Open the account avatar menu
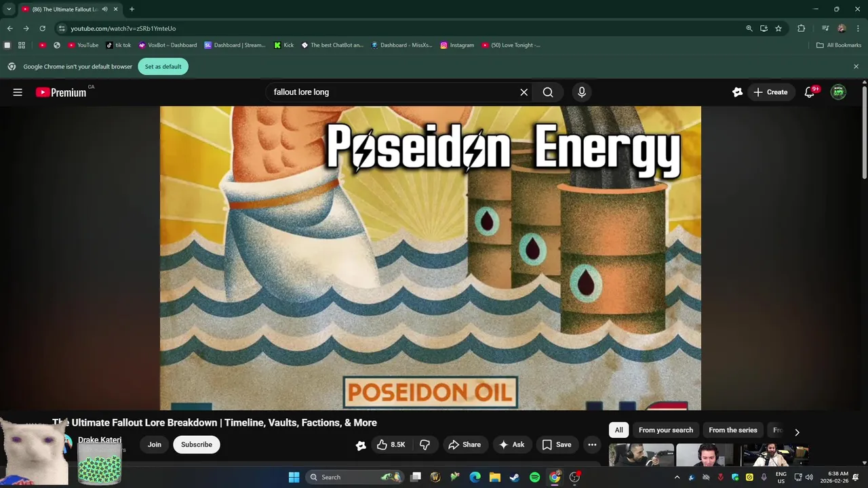Viewport: 868px width, 488px height. tap(839, 92)
